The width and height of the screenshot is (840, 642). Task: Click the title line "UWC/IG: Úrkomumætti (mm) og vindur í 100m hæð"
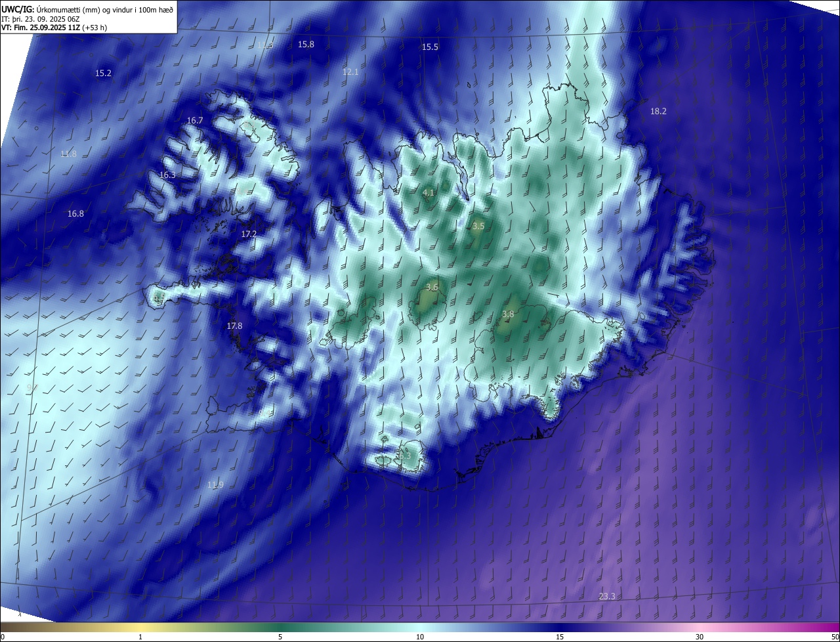87,9
